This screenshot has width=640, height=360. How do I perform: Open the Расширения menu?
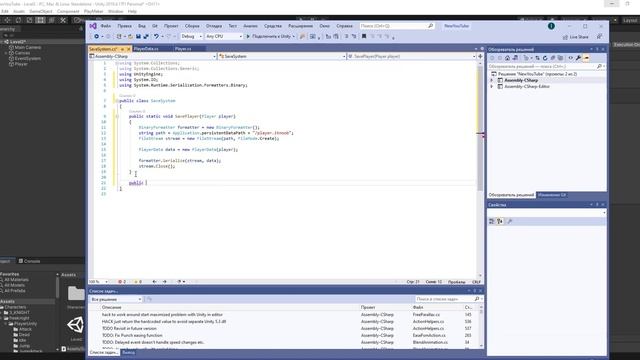pos(300,26)
